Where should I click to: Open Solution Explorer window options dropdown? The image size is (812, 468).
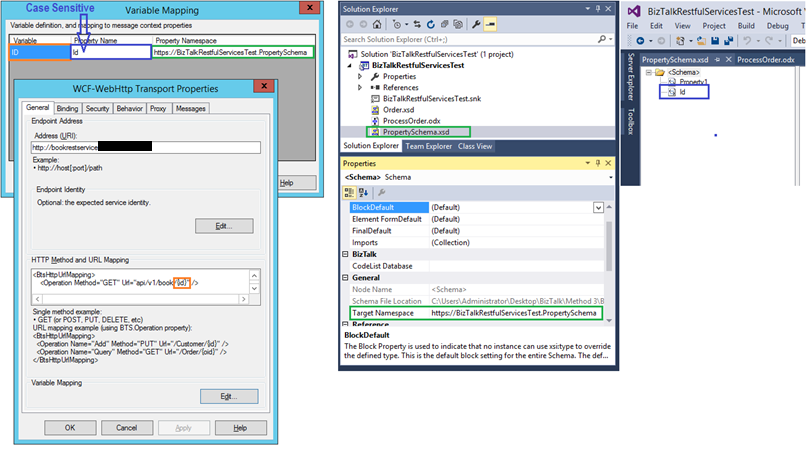(588, 9)
